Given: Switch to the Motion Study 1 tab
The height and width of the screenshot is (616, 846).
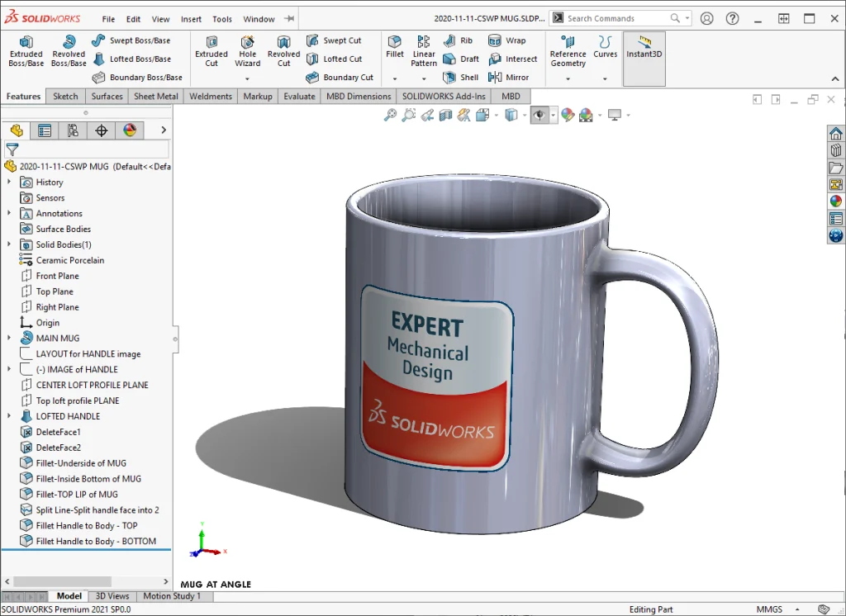Looking at the screenshot, I should [171, 596].
